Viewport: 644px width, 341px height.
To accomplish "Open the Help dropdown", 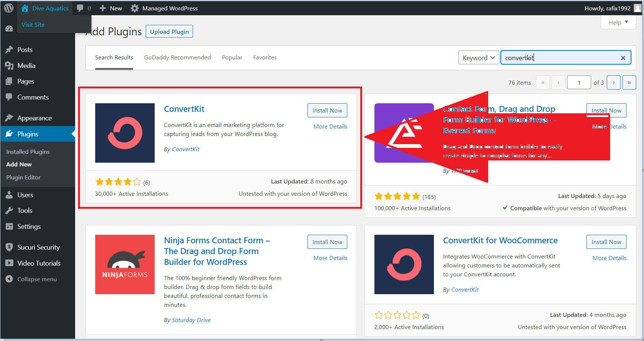I will (x=618, y=22).
